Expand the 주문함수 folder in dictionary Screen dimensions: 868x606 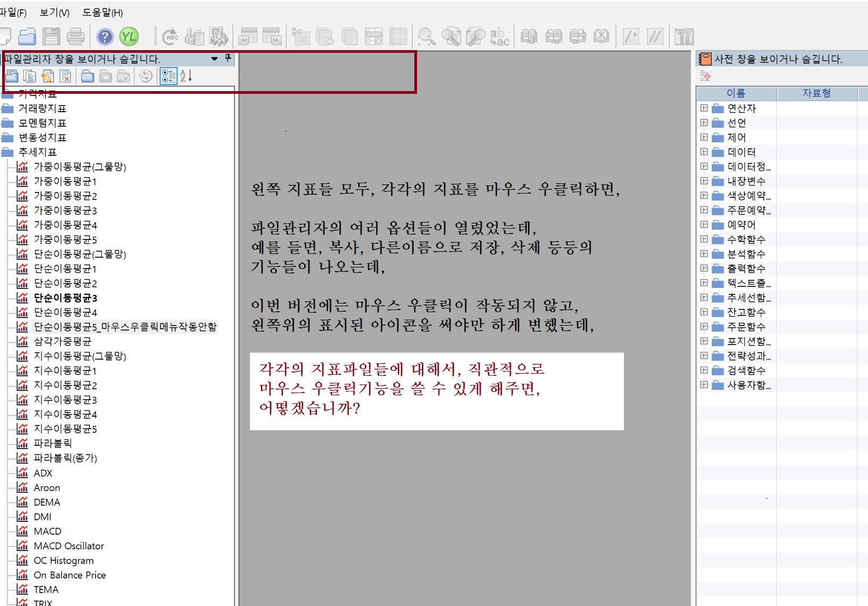(704, 327)
